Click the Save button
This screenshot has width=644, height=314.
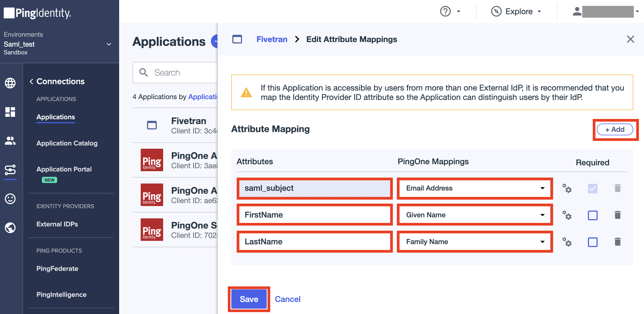click(249, 299)
